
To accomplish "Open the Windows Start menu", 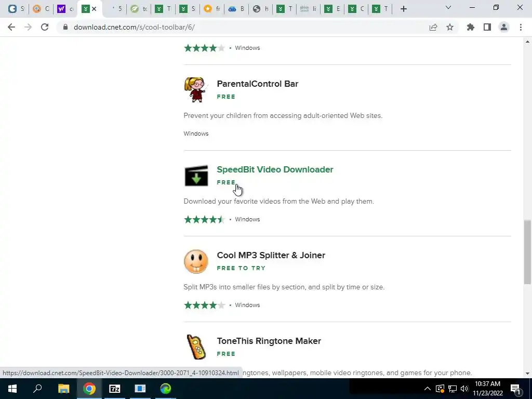I will [x=12, y=389].
